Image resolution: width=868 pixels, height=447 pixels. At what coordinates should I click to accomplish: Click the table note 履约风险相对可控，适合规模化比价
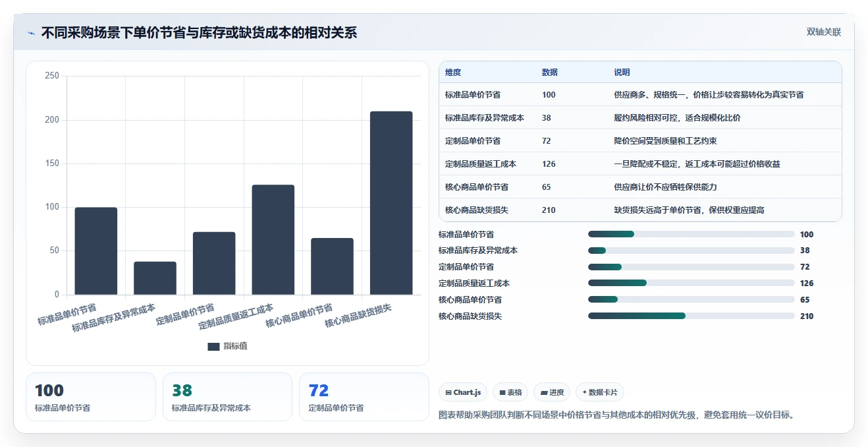[x=677, y=118]
